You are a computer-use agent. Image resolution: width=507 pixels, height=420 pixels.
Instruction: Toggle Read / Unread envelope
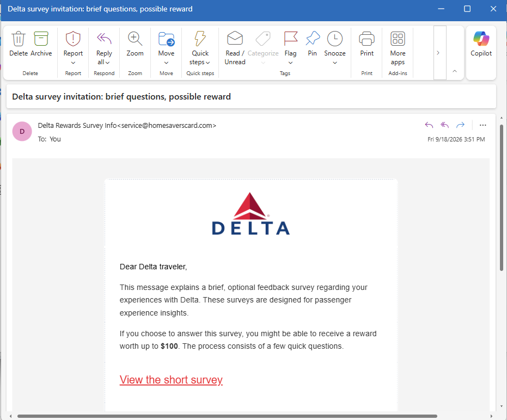point(235,39)
